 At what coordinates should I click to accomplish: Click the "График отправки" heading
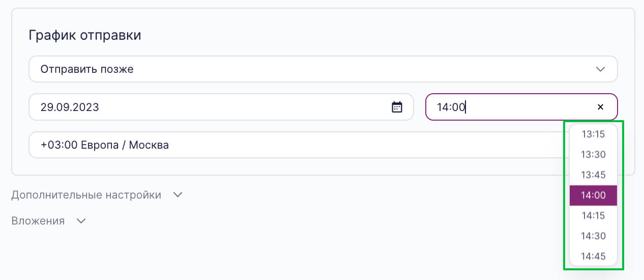pyautogui.click(x=85, y=36)
